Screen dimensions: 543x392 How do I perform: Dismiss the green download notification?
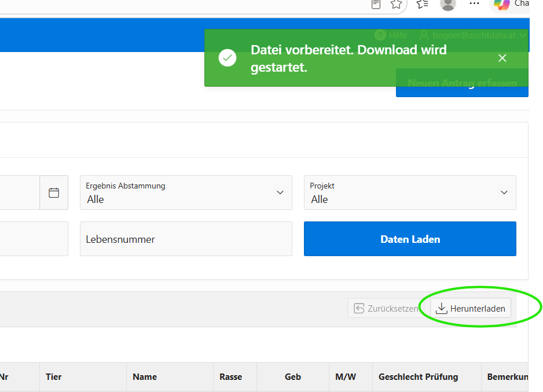click(x=502, y=58)
